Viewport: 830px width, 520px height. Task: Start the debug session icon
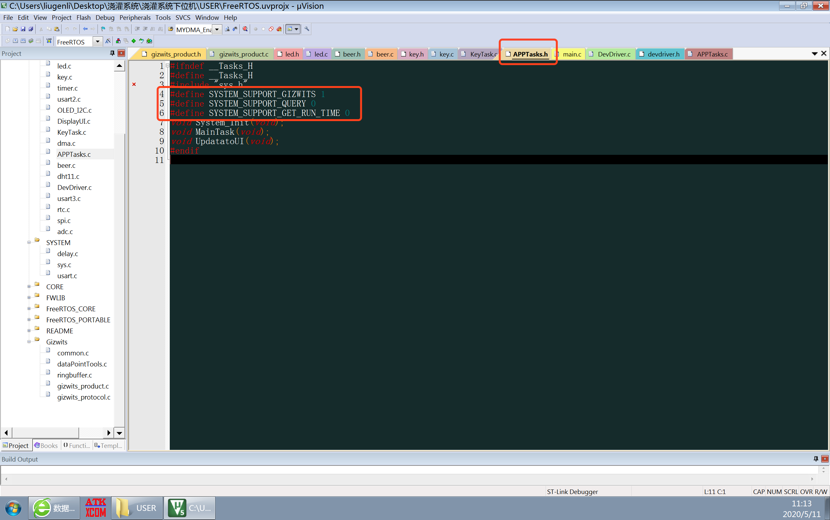coord(245,29)
